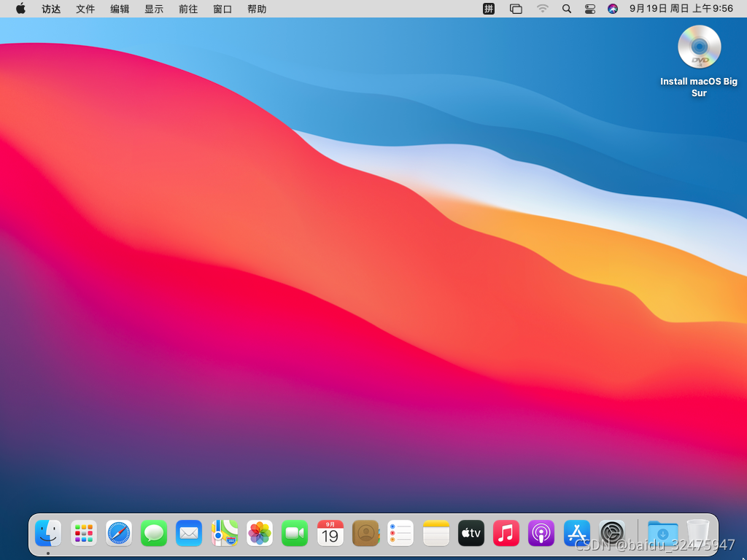Open FaceTime from the Dock

point(295,534)
